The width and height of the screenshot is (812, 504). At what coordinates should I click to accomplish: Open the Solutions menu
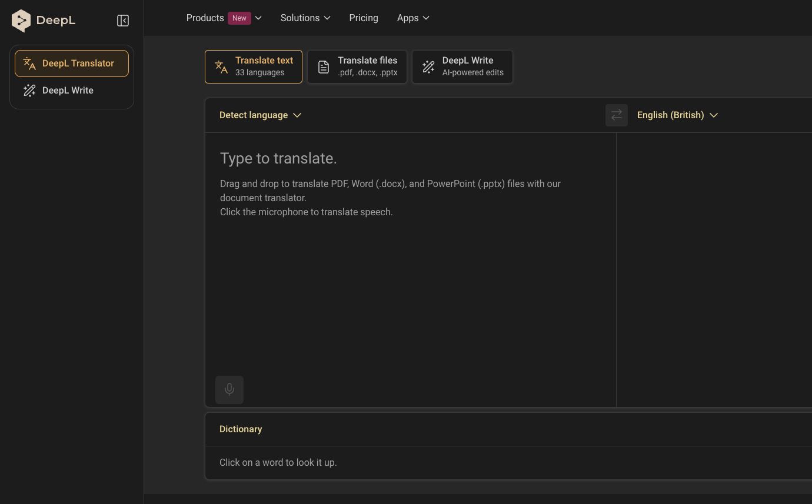pyautogui.click(x=305, y=18)
